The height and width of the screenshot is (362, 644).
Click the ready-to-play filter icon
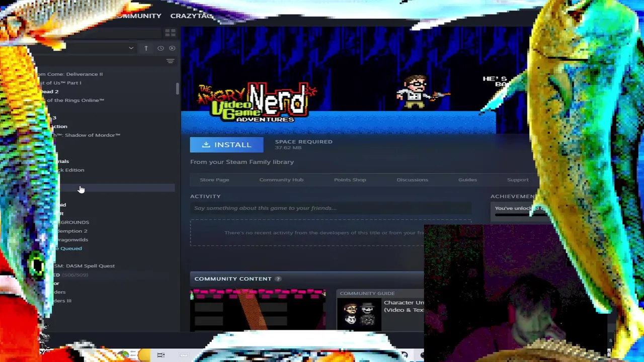[172, 48]
